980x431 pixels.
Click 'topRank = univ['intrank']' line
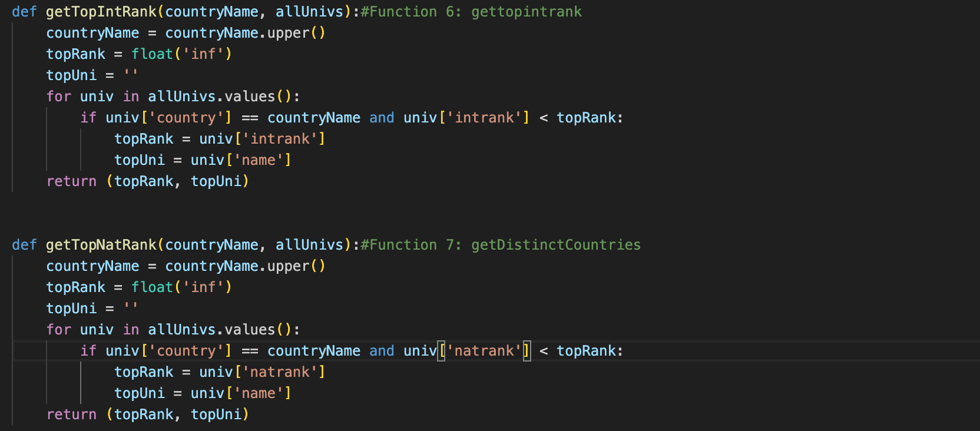pos(220,139)
